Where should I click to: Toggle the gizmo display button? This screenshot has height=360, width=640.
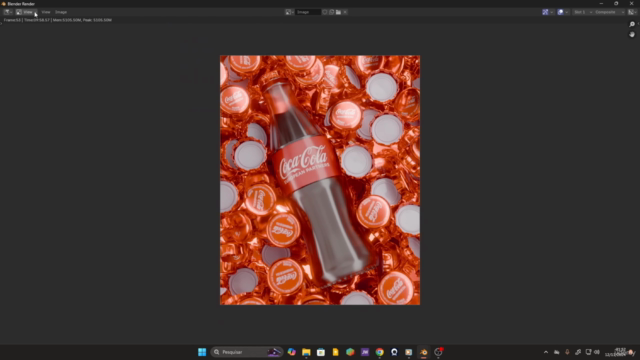tap(545, 12)
